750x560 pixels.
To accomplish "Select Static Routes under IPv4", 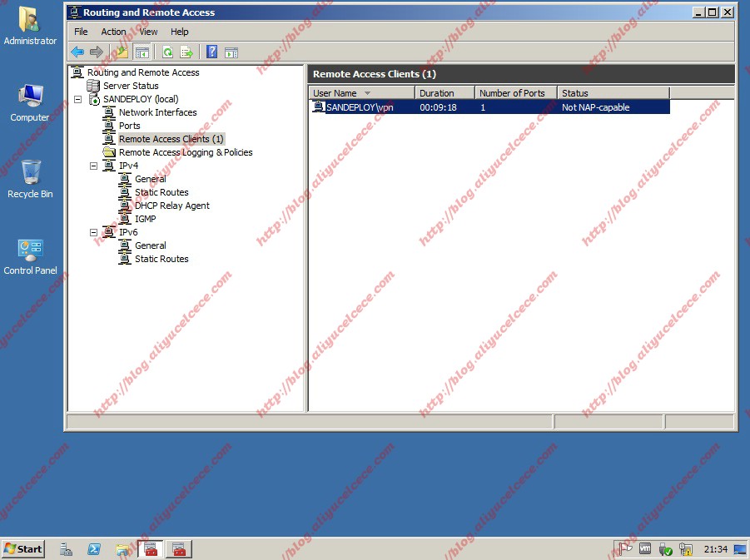I will tap(161, 192).
